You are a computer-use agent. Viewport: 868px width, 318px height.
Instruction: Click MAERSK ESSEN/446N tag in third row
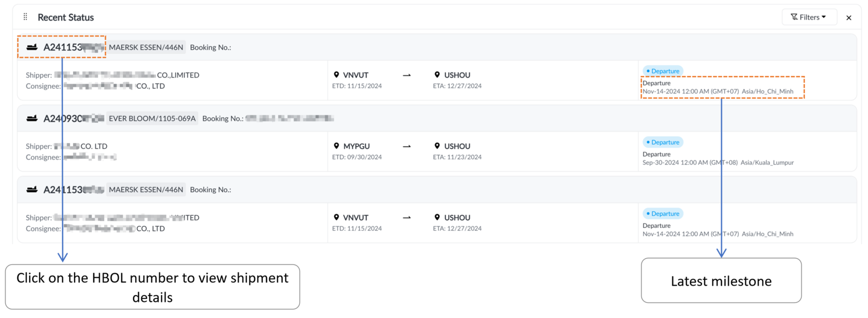(x=146, y=189)
